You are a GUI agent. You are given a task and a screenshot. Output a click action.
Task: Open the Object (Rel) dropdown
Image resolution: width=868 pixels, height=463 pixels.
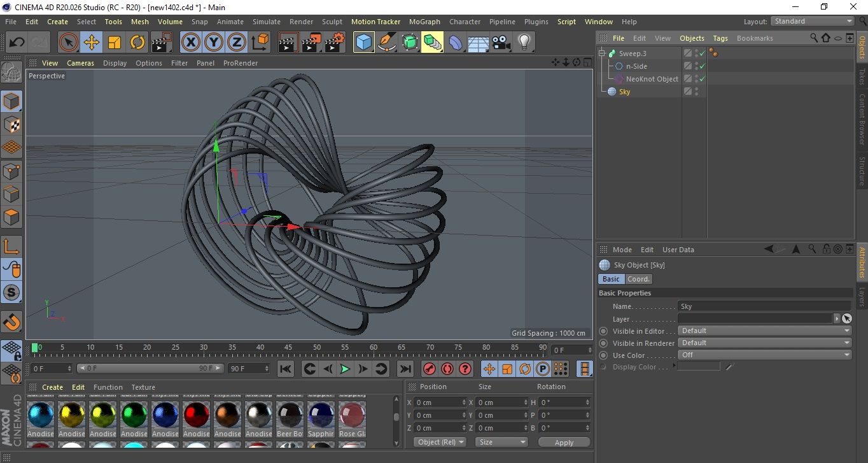click(x=440, y=442)
